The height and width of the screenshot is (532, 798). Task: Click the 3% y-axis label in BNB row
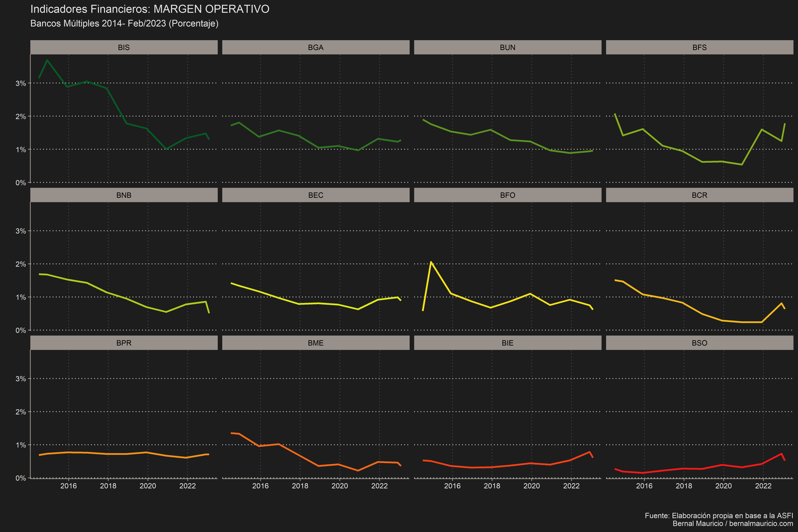point(21,231)
